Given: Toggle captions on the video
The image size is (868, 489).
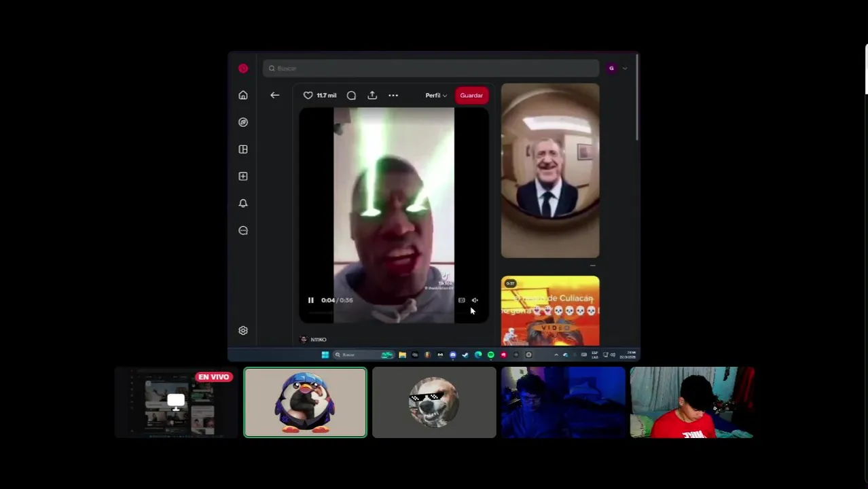Looking at the screenshot, I should pos(462,300).
